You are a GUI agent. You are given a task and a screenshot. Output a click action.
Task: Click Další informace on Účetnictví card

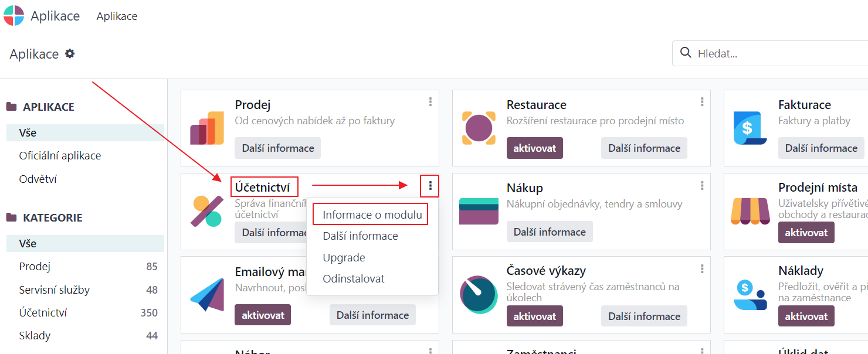(271, 233)
